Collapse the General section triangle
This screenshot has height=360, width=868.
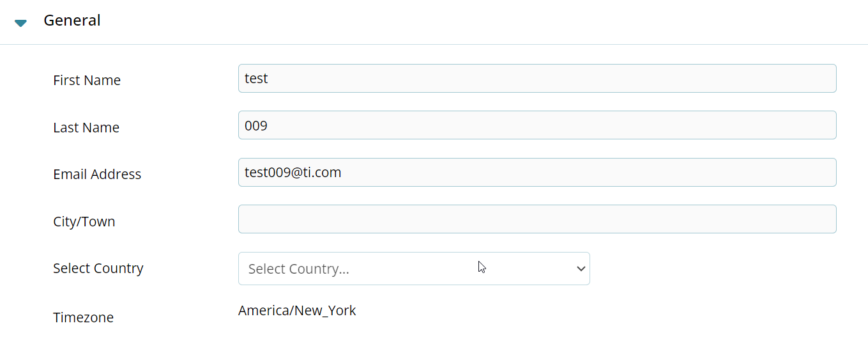point(20,23)
